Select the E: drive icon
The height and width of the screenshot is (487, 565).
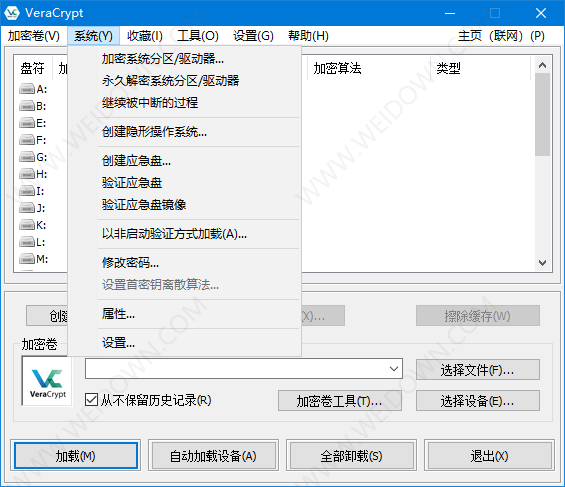27,123
